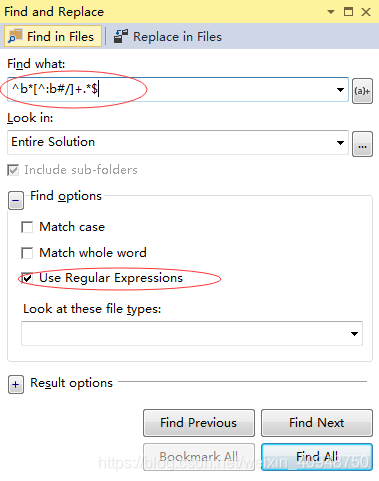Click the Find Next button
This screenshot has height=481, width=379.
[317, 423]
